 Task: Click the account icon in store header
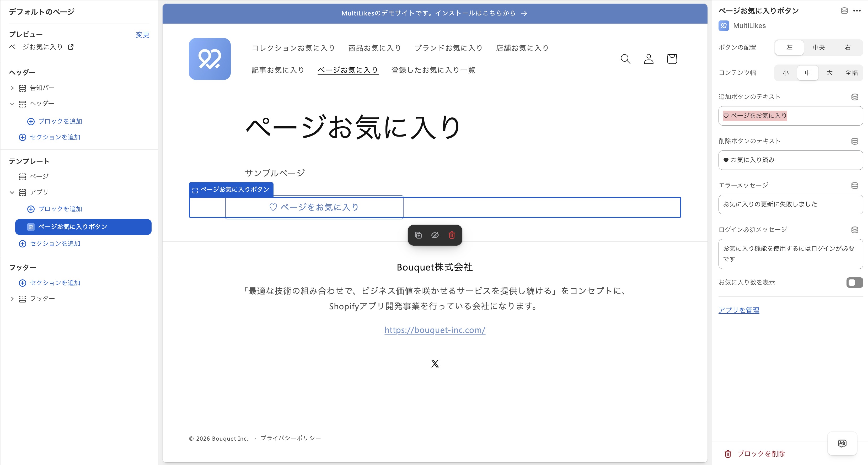[x=649, y=59]
